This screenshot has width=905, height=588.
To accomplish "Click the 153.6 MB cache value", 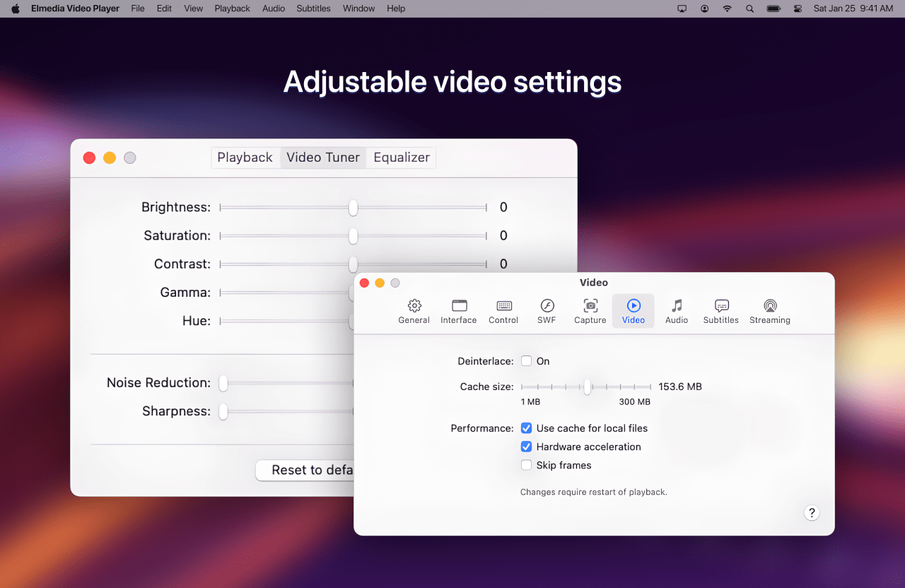I will point(680,387).
